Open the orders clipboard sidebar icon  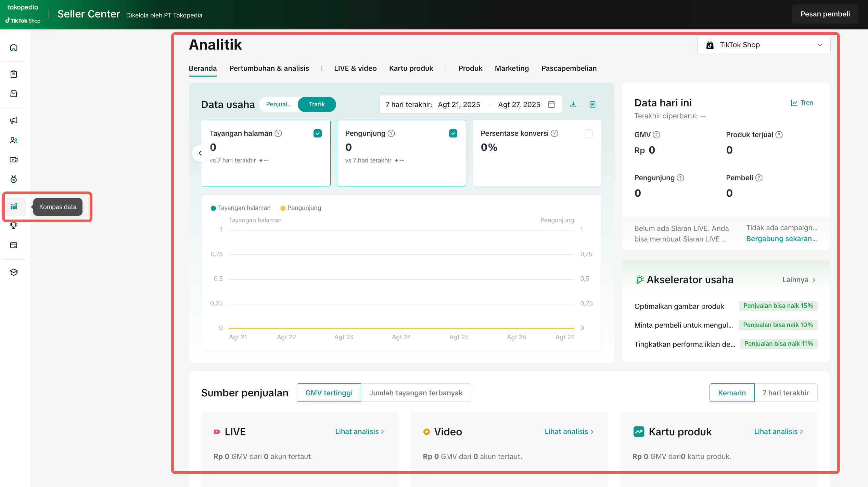14,74
